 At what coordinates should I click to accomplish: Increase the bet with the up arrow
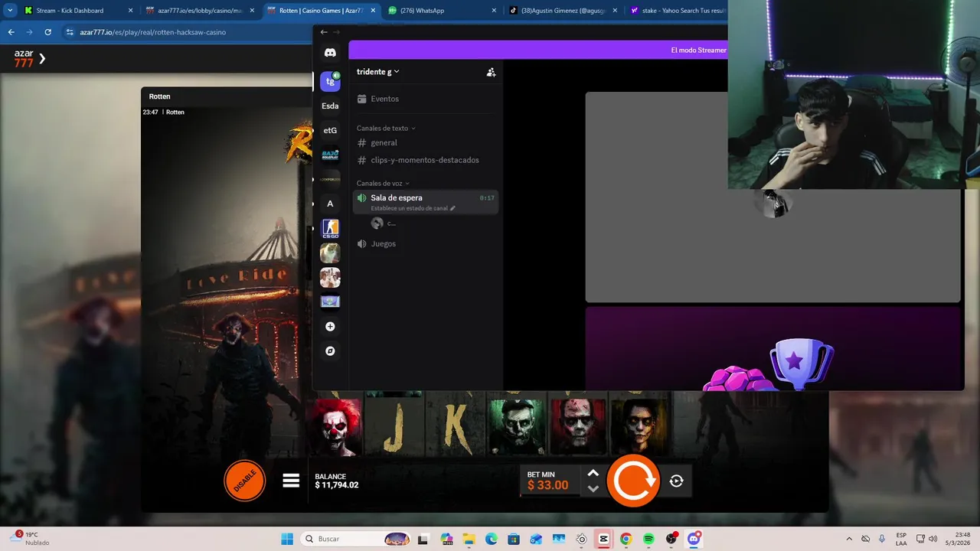[593, 473]
